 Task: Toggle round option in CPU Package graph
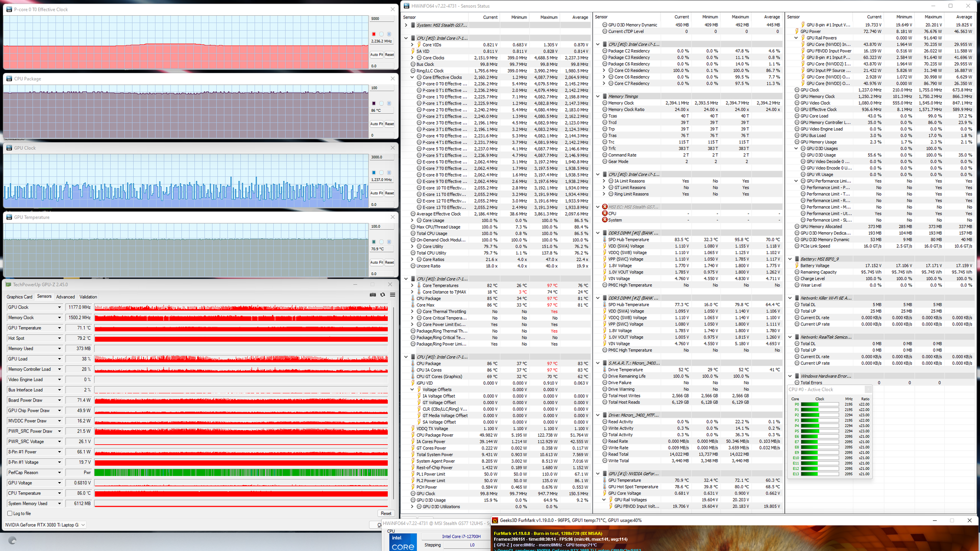pos(381,104)
